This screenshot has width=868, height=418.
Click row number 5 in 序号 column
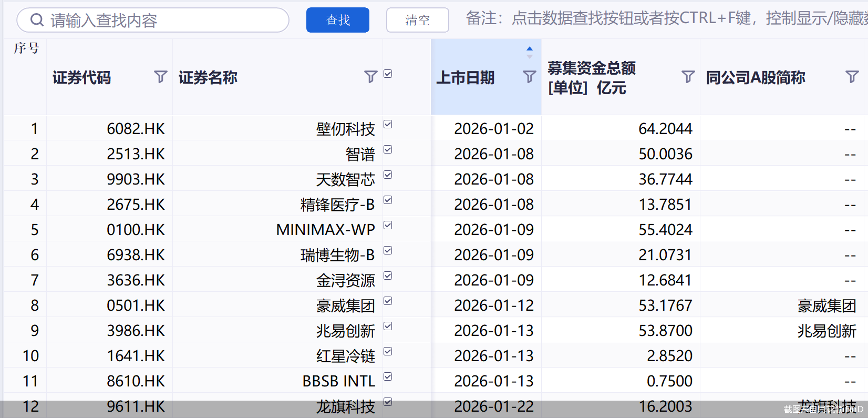pos(34,229)
